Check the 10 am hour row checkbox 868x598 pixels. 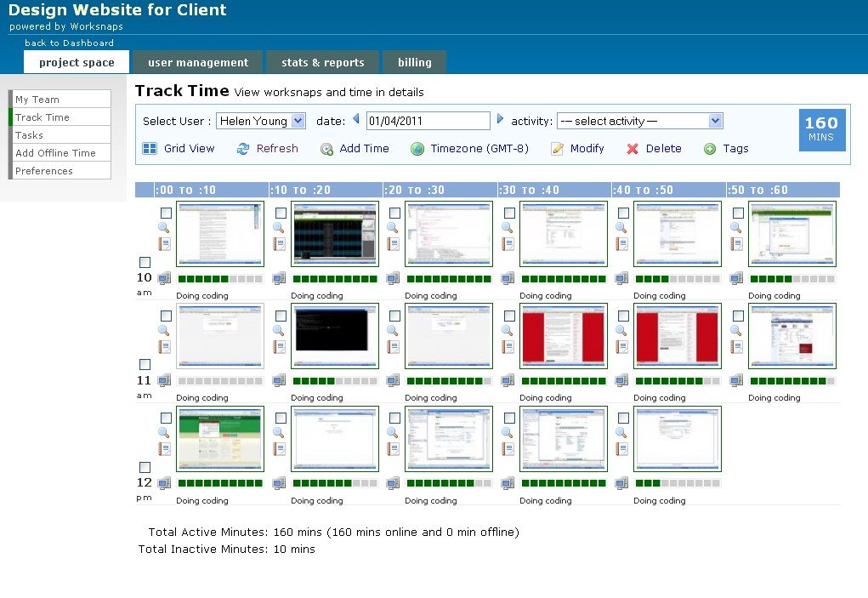point(145,262)
